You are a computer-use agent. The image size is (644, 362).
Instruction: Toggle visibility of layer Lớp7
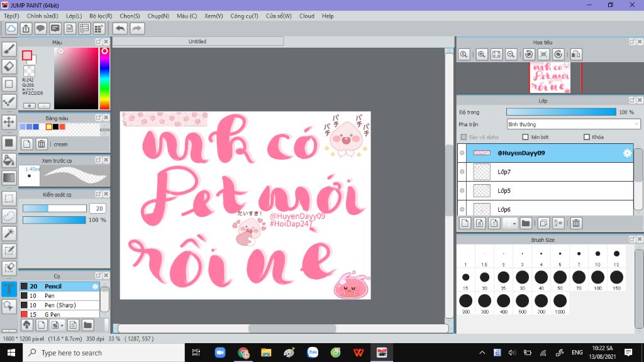pos(462,172)
